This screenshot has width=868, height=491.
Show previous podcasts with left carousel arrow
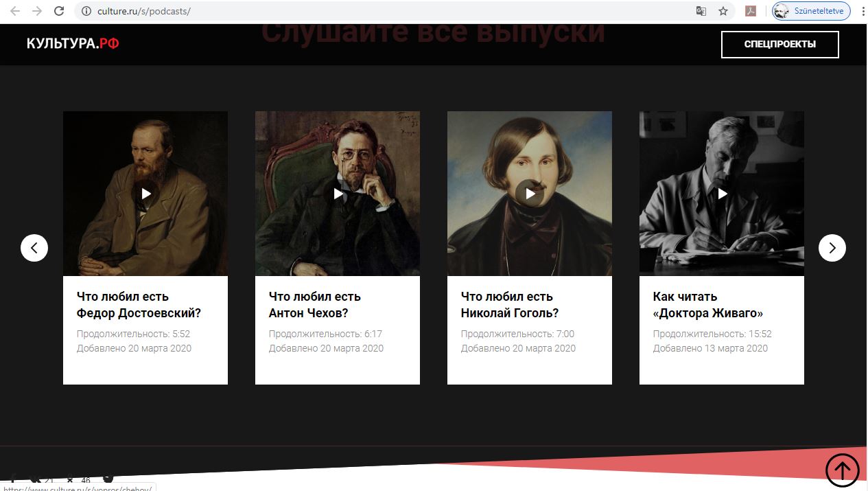tap(34, 248)
